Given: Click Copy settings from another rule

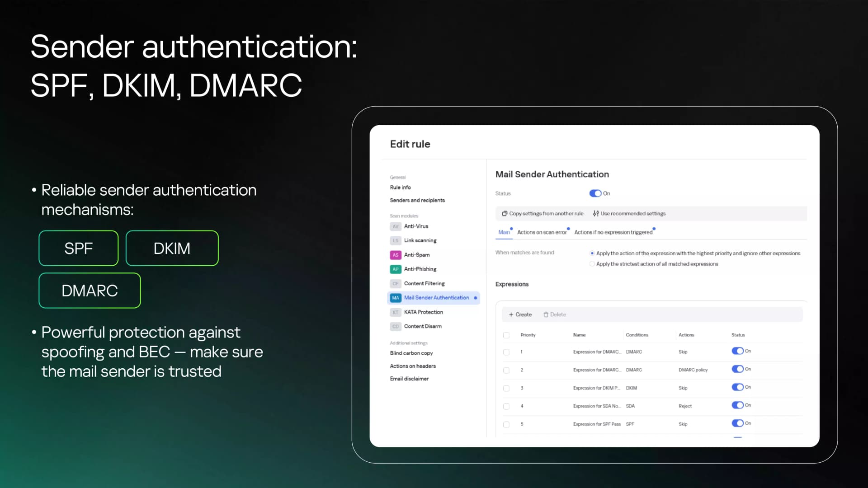Looking at the screenshot, I should coord(542,214).
